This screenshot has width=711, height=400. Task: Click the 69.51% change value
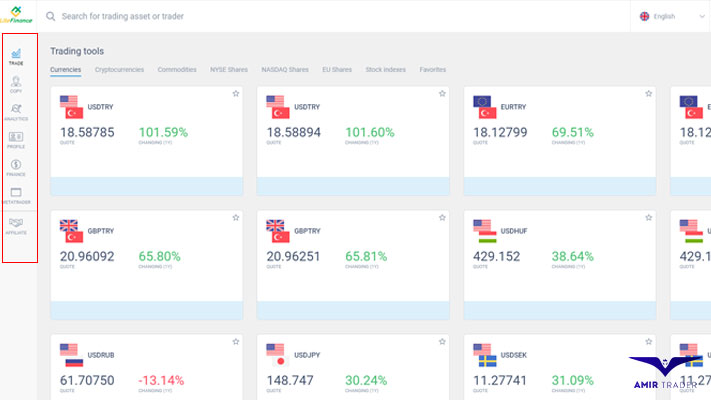(x=573, y=132)
